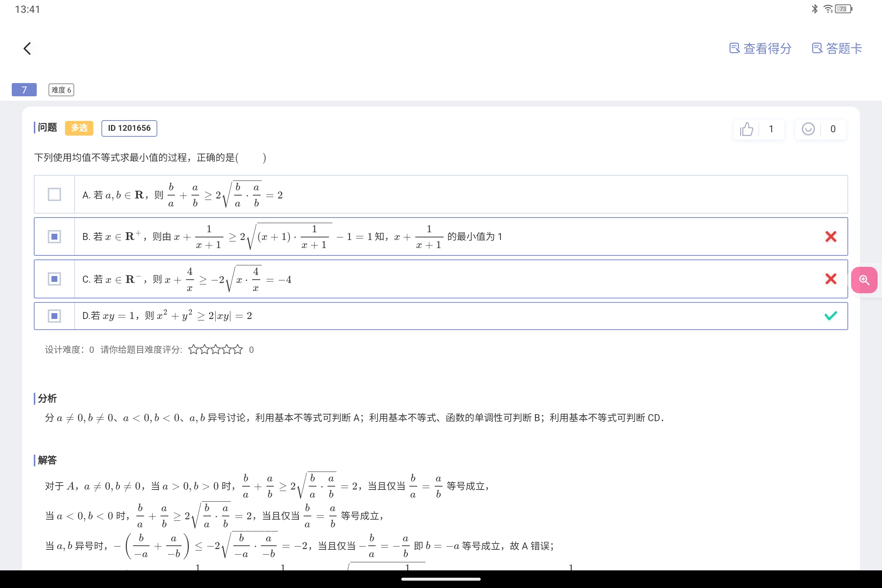
Task: Click the smiley face reaction icon
Action: click(x=808, y=129)
